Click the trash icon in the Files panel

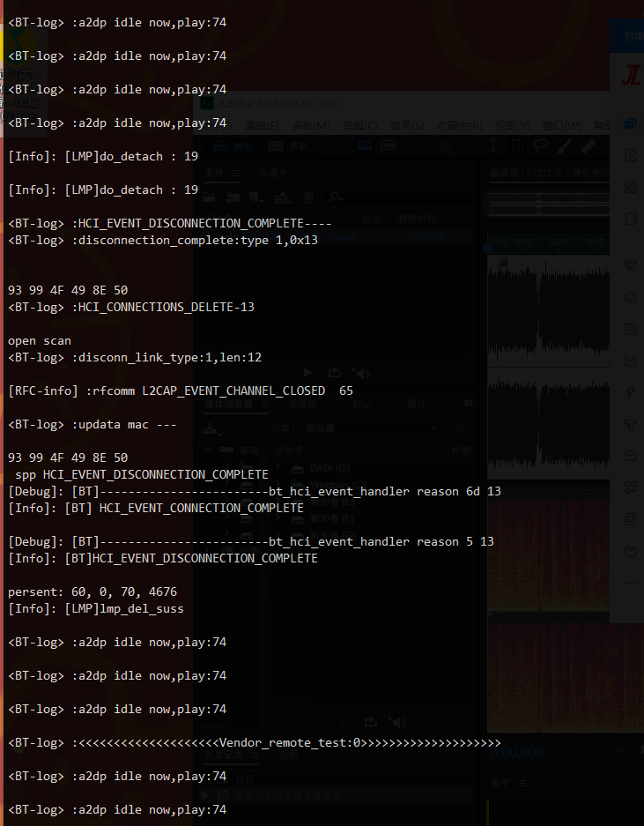click(308, 197)
